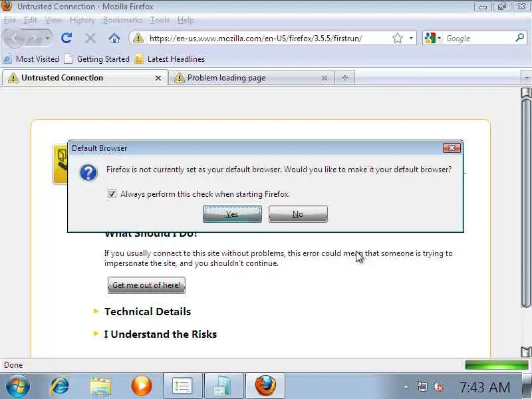Open recent pages history dropdown arrow

[47, 38]
